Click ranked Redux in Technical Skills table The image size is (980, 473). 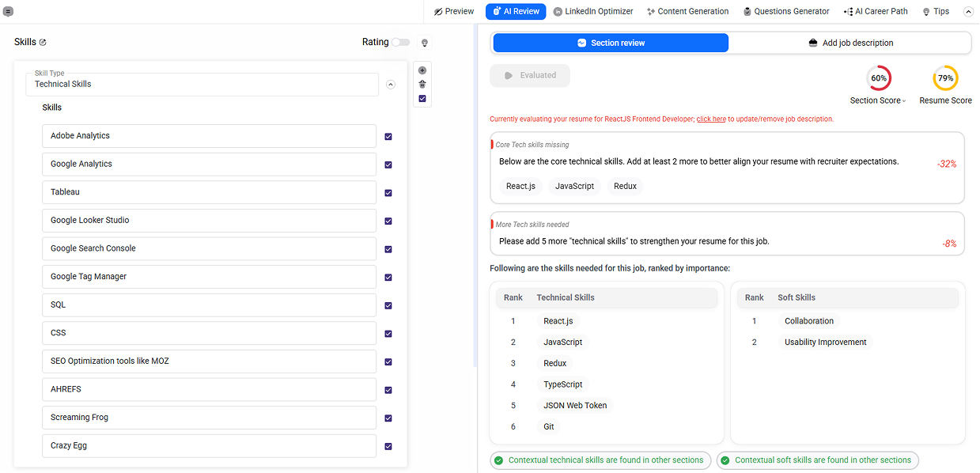[555, 363]
